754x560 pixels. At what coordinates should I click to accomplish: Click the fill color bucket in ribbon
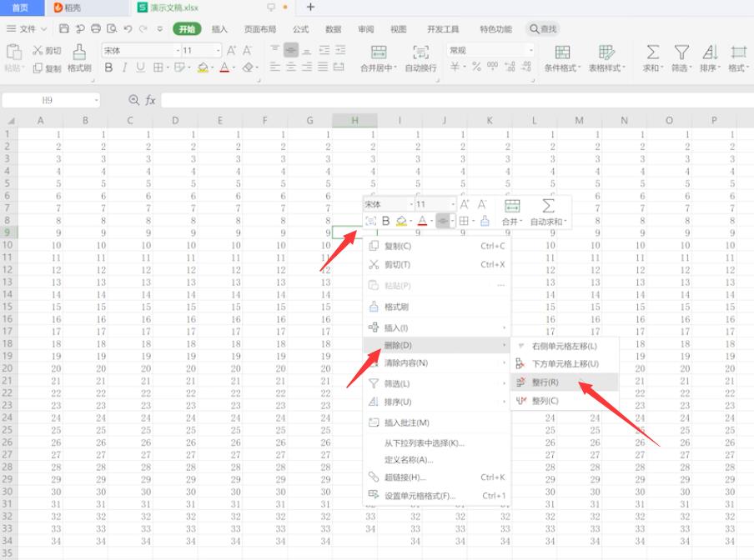(x=203, y=67)
